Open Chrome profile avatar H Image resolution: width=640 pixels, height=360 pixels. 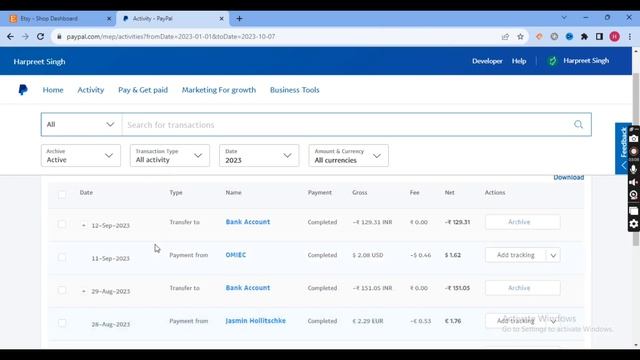(615, 37)
